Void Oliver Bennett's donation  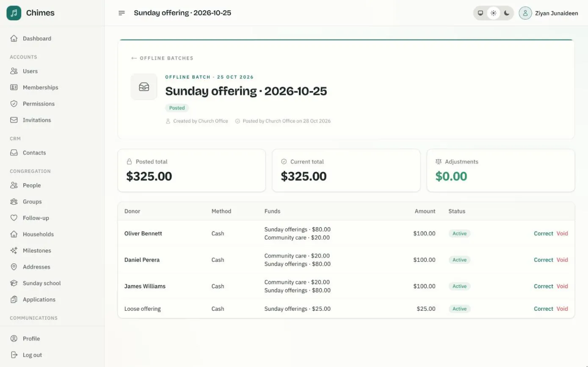[562, 233]
